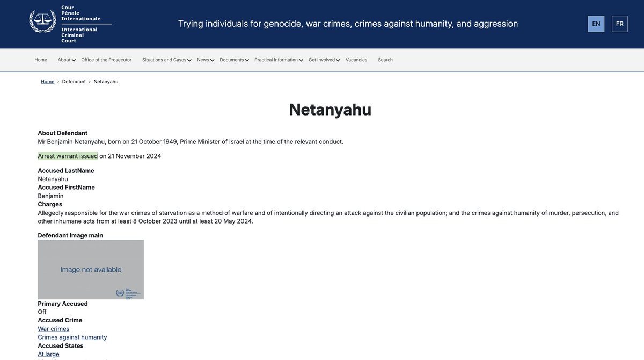Click the Netanyahu breadcrumb text
644x360 pixels.
point(106,82)
